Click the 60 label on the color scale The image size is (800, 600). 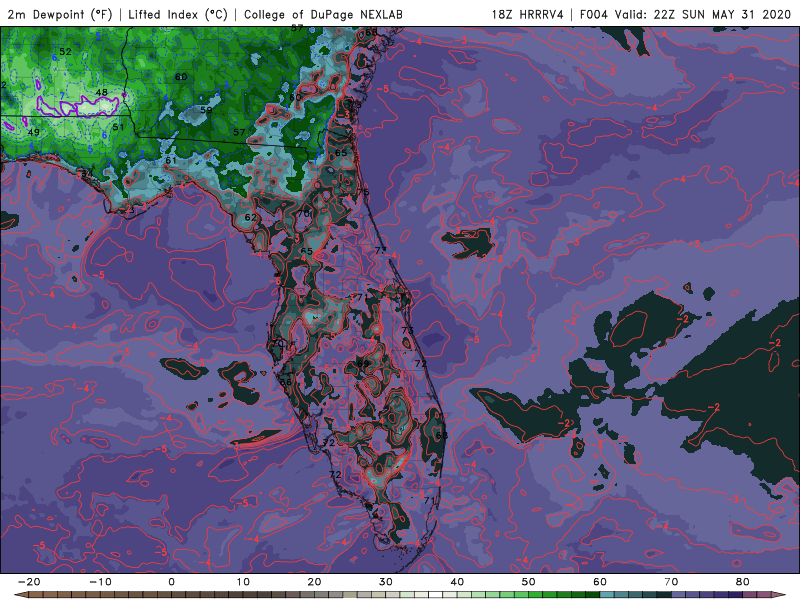pos(600,582)
